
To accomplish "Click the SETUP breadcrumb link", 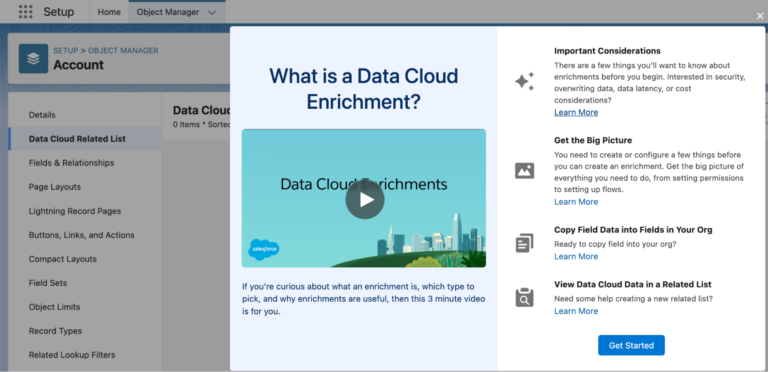I will click(x=66, y=50).
